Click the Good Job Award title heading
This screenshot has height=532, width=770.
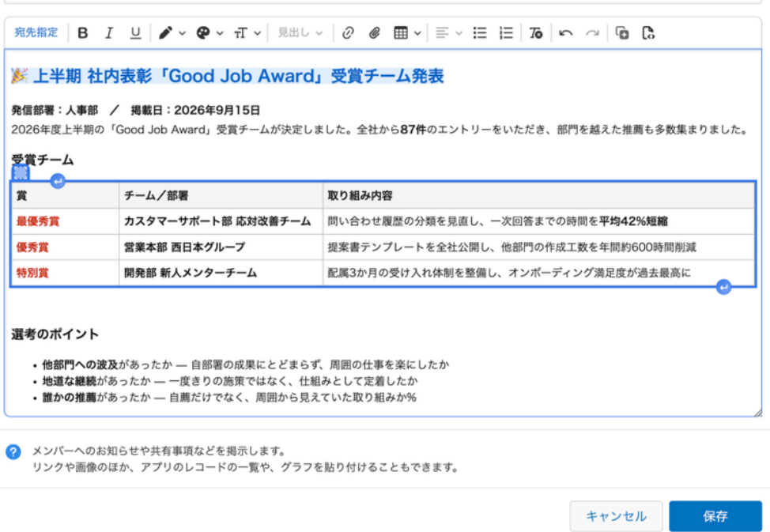(x=228, y=76)
